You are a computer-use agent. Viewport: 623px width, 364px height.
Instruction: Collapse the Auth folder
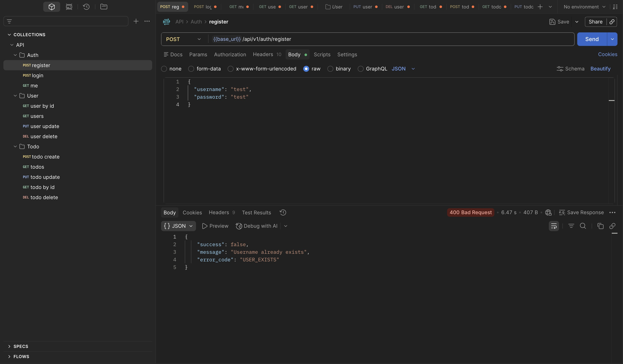(x=15, y=55)
